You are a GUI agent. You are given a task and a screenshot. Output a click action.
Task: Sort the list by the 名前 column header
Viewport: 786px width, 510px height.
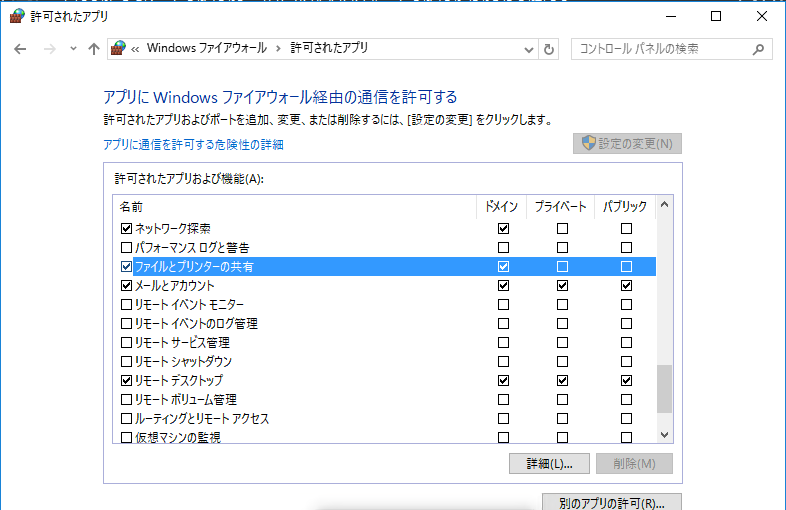coord(294,207)
